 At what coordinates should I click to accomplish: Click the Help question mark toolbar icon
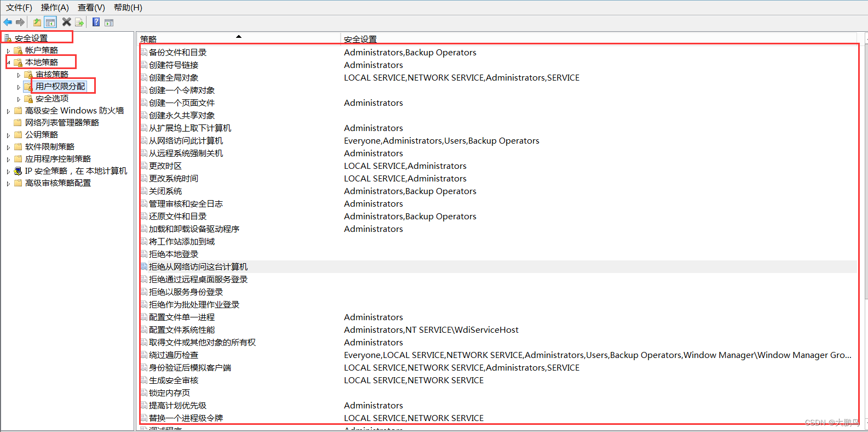96,22
